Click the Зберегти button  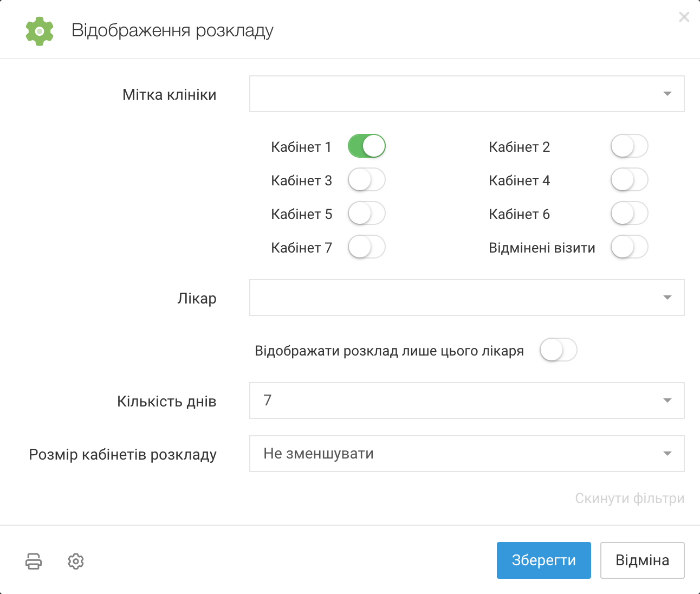(x=544, y=560)
